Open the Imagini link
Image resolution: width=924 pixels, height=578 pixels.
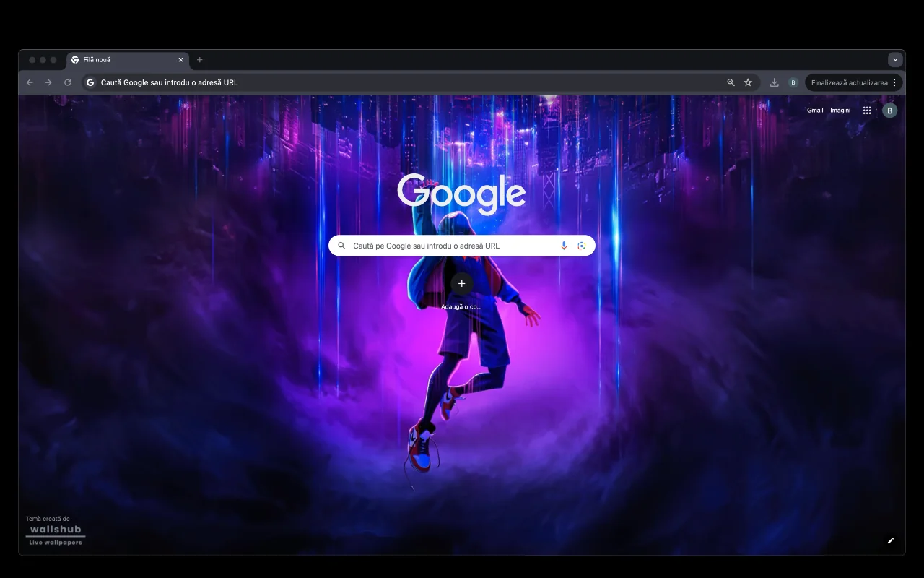pos(840,111)
